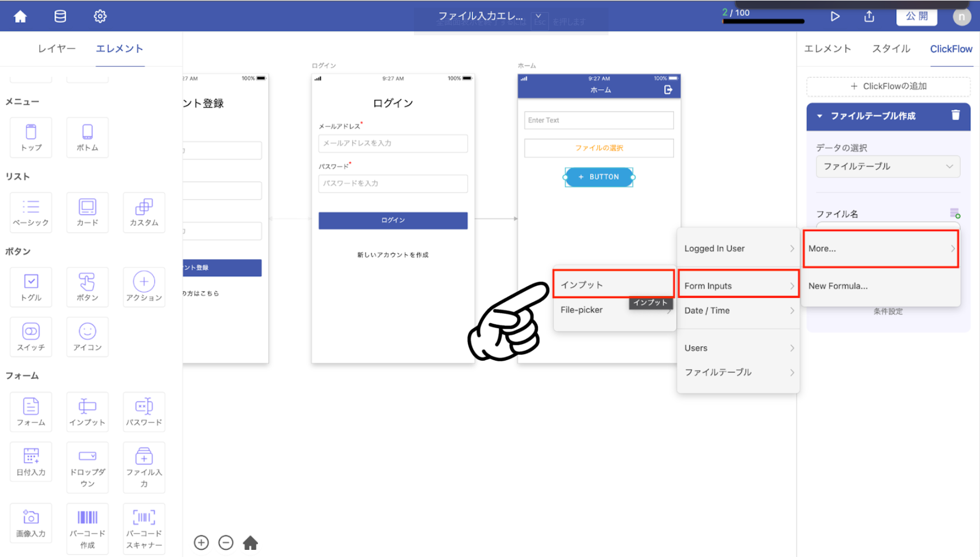Open the ファイルテーブル data selection dropdown
The image size is (980, 557).
point(888,167)
